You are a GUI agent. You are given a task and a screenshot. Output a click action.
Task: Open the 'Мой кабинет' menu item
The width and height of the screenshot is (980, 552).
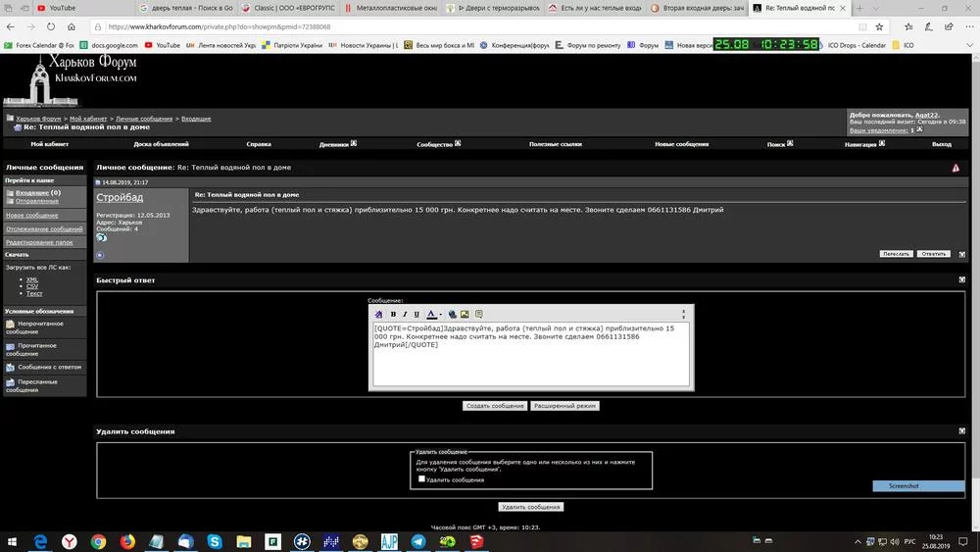(x=49, y=144)
